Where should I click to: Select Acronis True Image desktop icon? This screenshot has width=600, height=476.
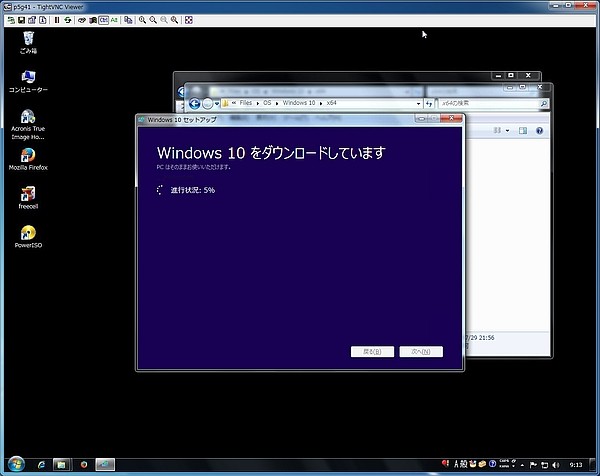point(28,124)
